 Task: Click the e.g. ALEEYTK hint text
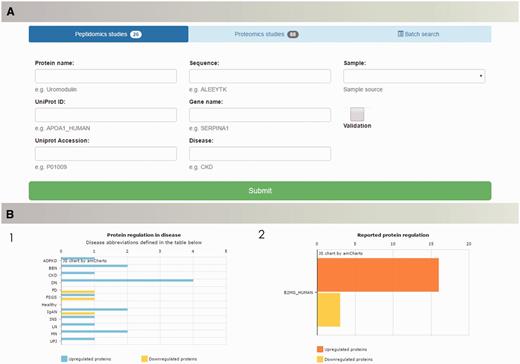click(x=208, y=89)
